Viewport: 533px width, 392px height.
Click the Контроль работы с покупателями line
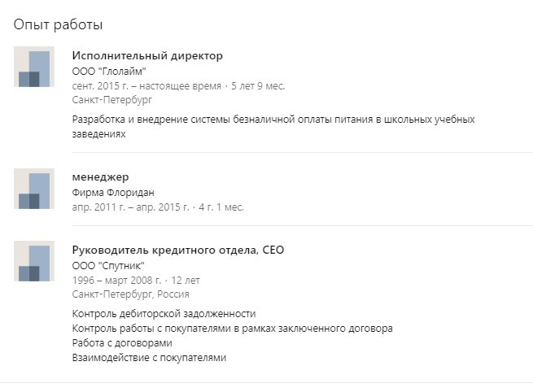click(x=233, y=328)
